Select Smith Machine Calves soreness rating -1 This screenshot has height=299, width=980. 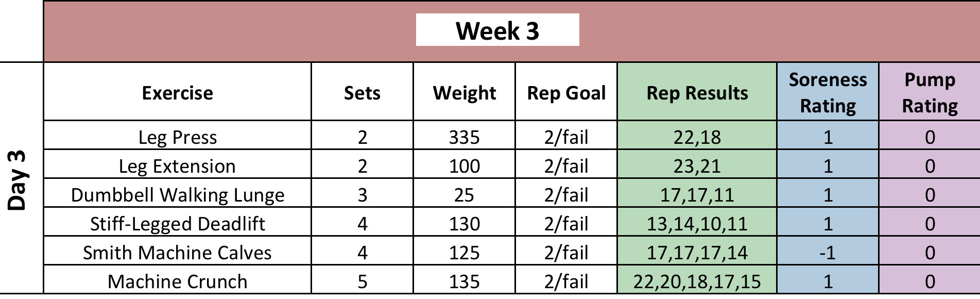(828, 253)
